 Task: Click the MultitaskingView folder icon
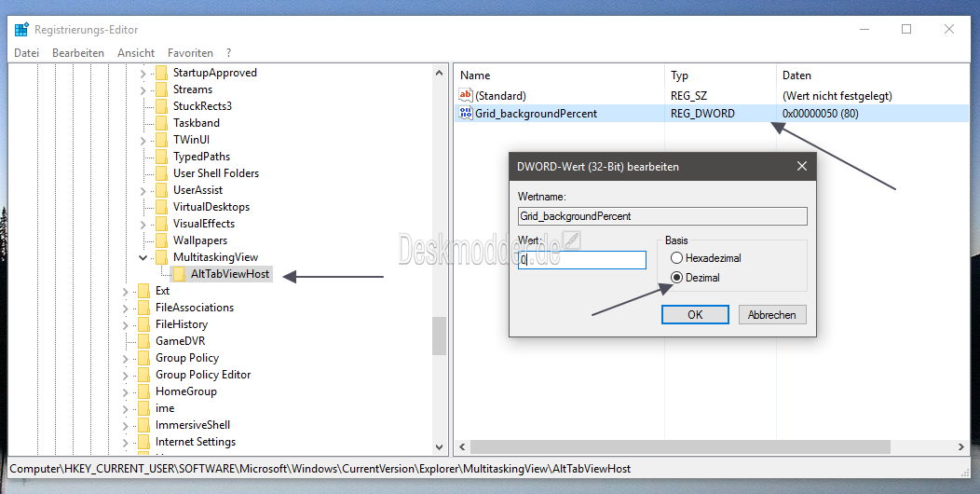click(161, 257)
